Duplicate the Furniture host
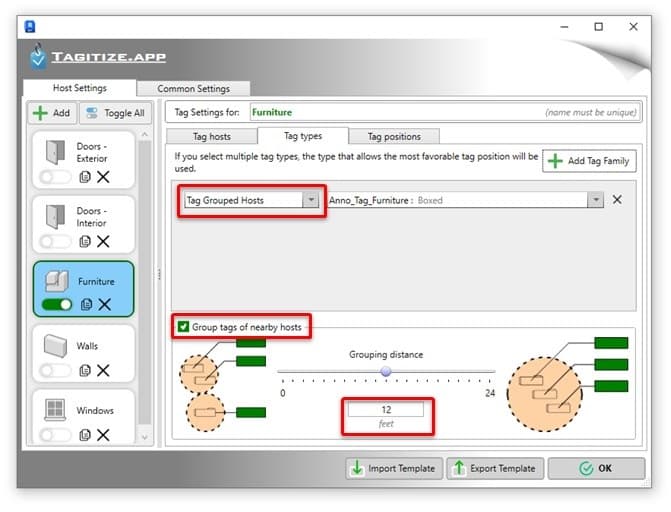This screenshot has width=671, height=512. click(x=86, y=304)
